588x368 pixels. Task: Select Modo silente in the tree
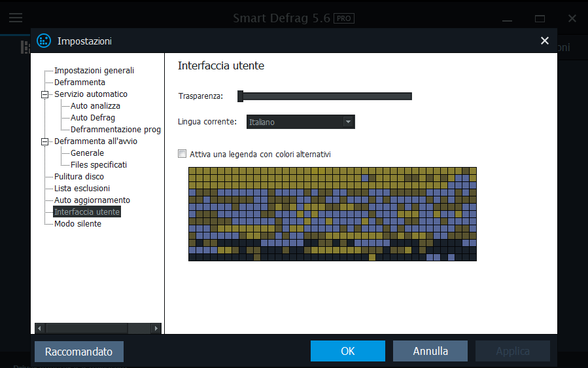[78, 224]
